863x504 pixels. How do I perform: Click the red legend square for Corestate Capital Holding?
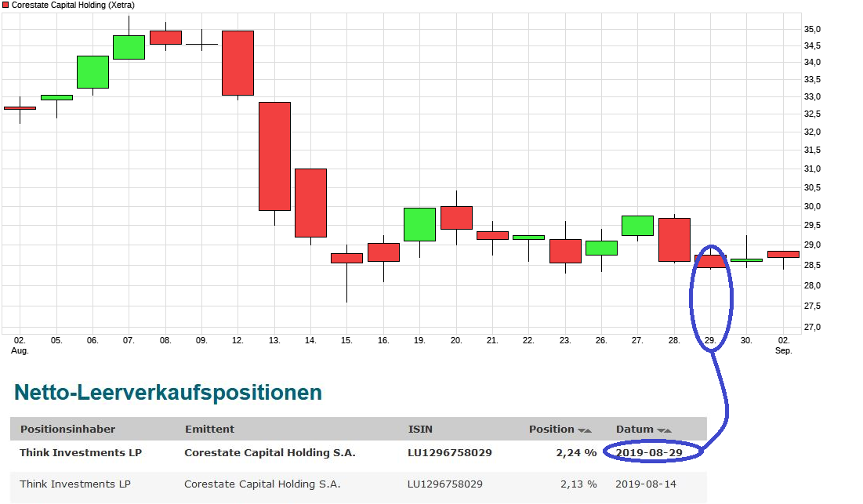pyautogui.click(x=6, y=5)
